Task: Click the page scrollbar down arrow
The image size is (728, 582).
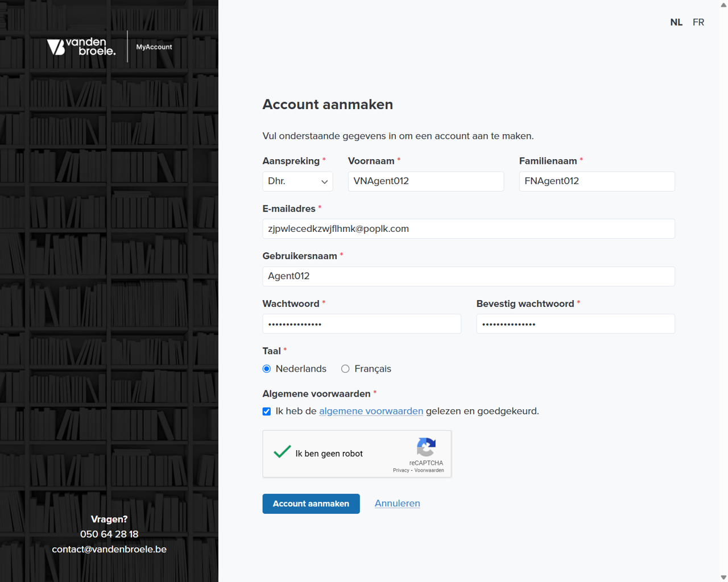Action: tap(723, 577)
